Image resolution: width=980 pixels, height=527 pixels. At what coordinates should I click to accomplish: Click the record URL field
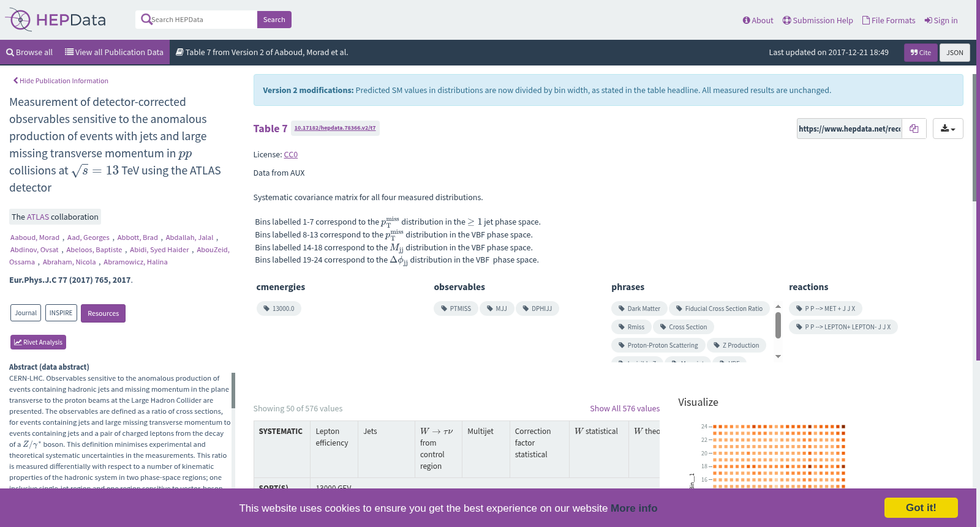[849, 129]
